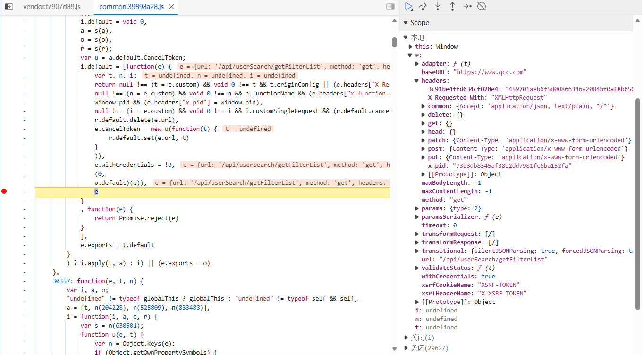Click the single Step debugger icon
The width and height of the screenshot is (644, 355).
coord(467,7)
